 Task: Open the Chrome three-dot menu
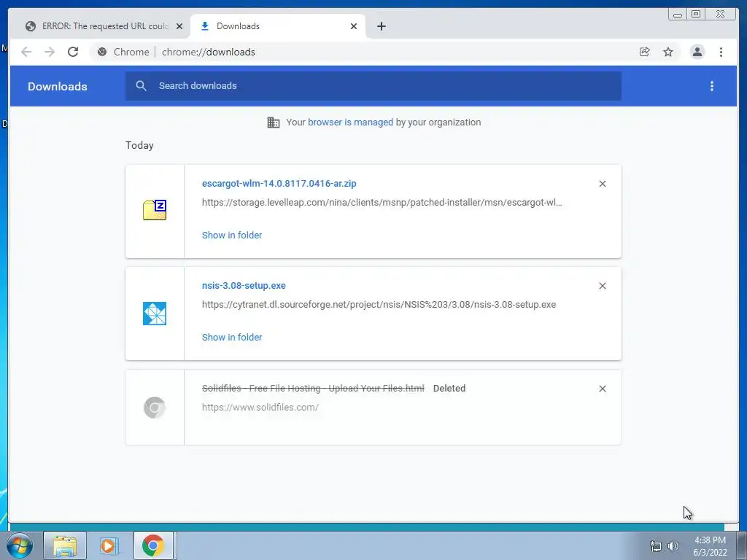tap(721, 52)
